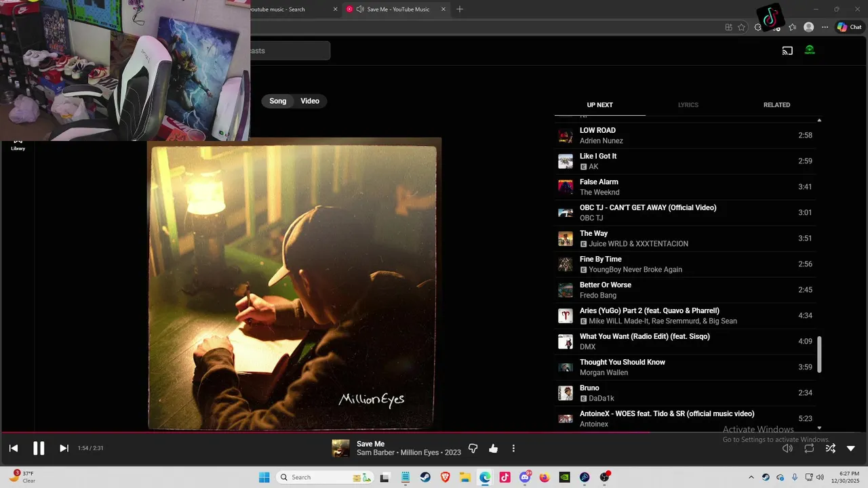
Task: Open the UP NEXT tab
Action: (599, 105)
